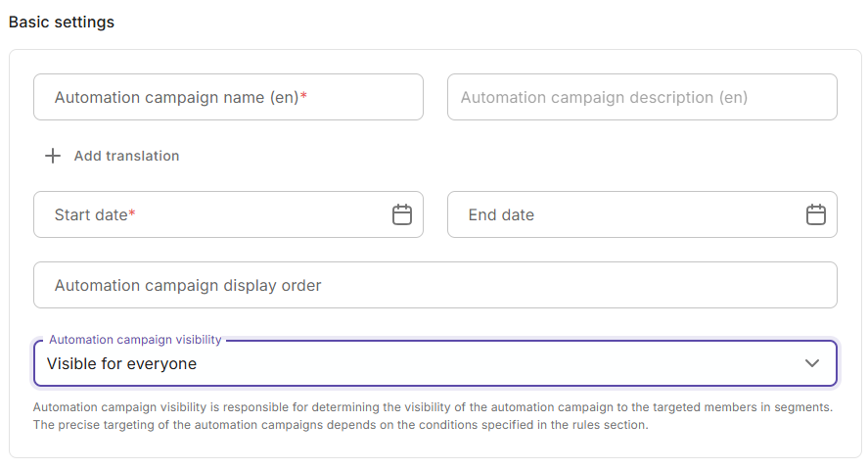Select the 'Visible for everyone' value text

pyautogui.click(x=121, y=364)
